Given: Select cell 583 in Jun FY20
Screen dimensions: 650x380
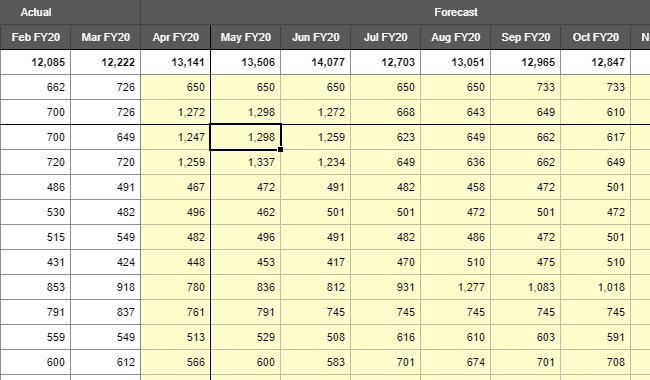Looking at the screenshot, I should pos(316,362).
